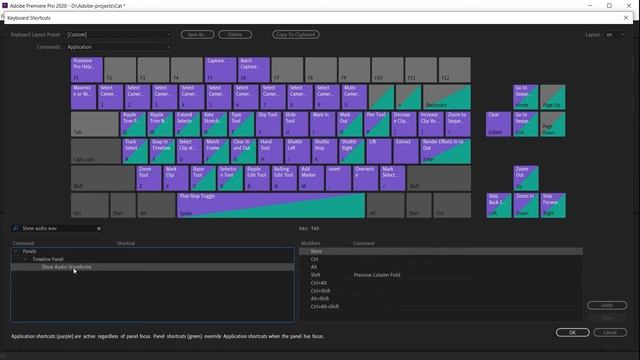The height and width of the screenshot is (360, 640).
Task: Confirm shortcuts with the OK button
Action: click(x=572, y=333)
